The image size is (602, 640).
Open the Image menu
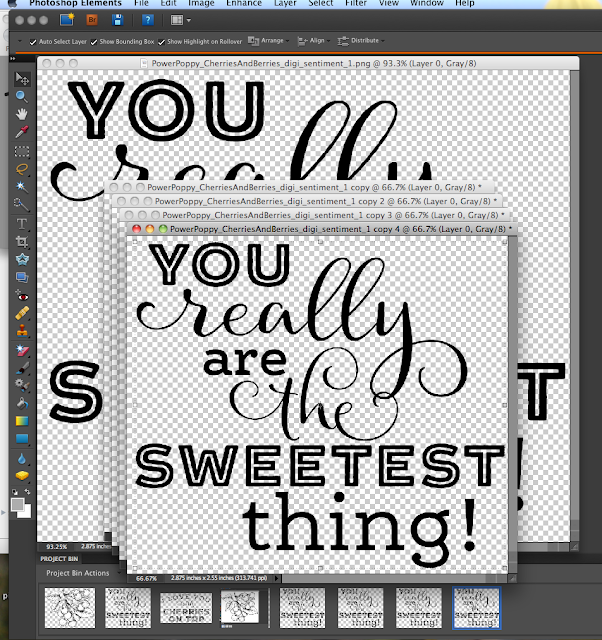tap(201, 3)
